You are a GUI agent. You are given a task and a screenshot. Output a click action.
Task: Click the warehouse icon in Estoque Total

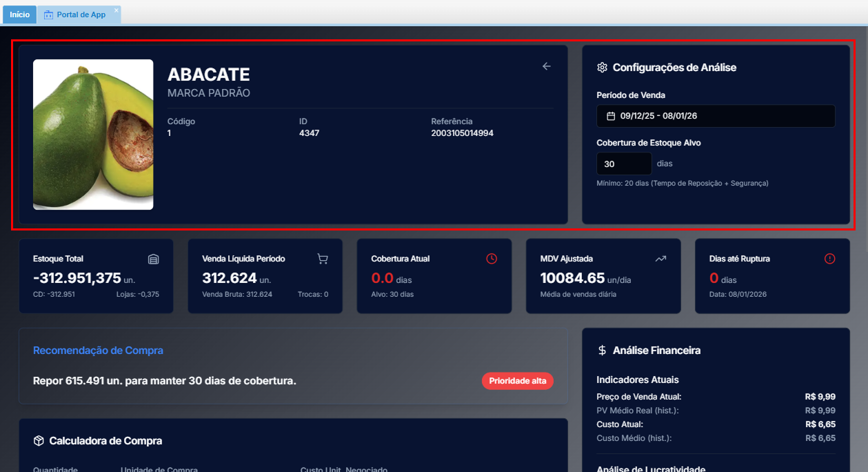[x=154, y=259]
